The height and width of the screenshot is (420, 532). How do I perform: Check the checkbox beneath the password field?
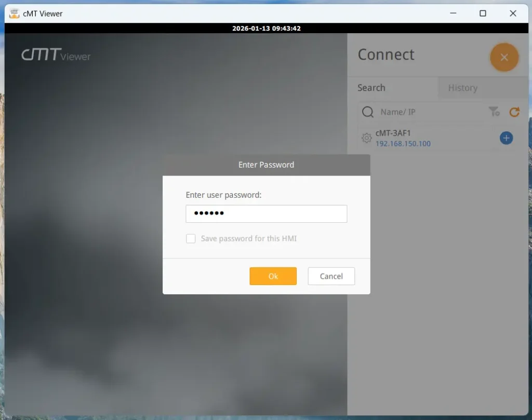pos(191,238)
